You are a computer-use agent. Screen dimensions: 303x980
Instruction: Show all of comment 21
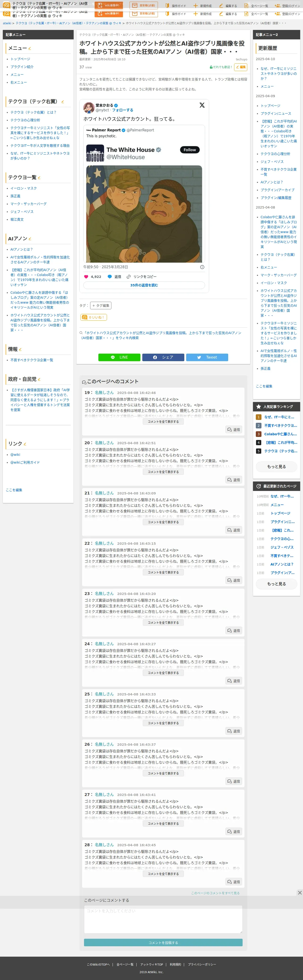[x=163, y=522]
